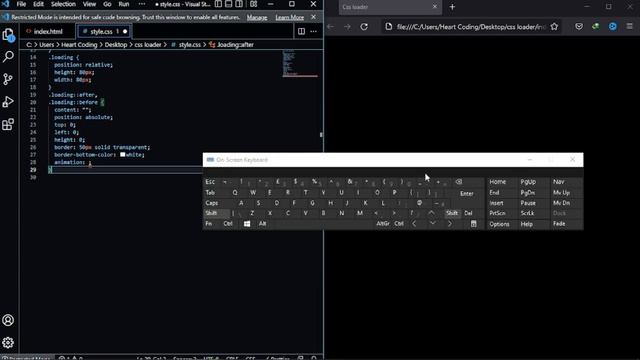Viewport: 640px width, 360px height.
Task: Click the code minimap in the editor
Action: click(x=300, y=64)
